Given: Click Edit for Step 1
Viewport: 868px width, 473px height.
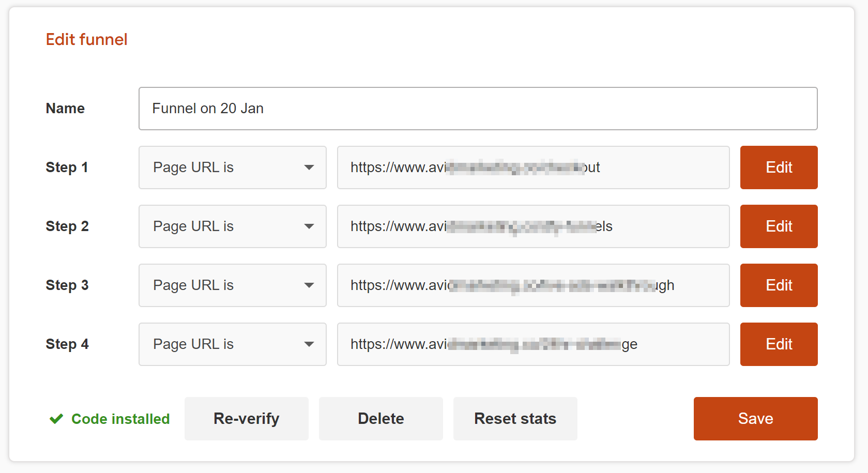Looking at the screenshot, I should click(x=779, y=167).
